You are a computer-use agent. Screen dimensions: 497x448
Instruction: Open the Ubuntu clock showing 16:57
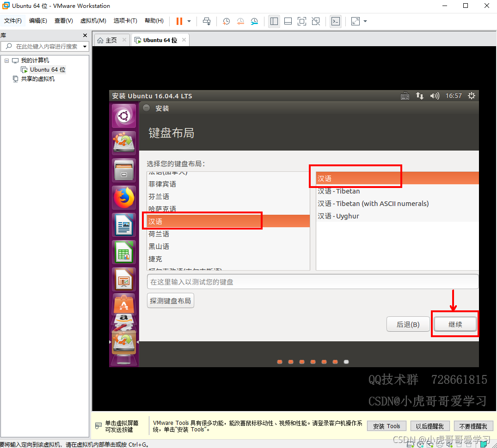454,96
